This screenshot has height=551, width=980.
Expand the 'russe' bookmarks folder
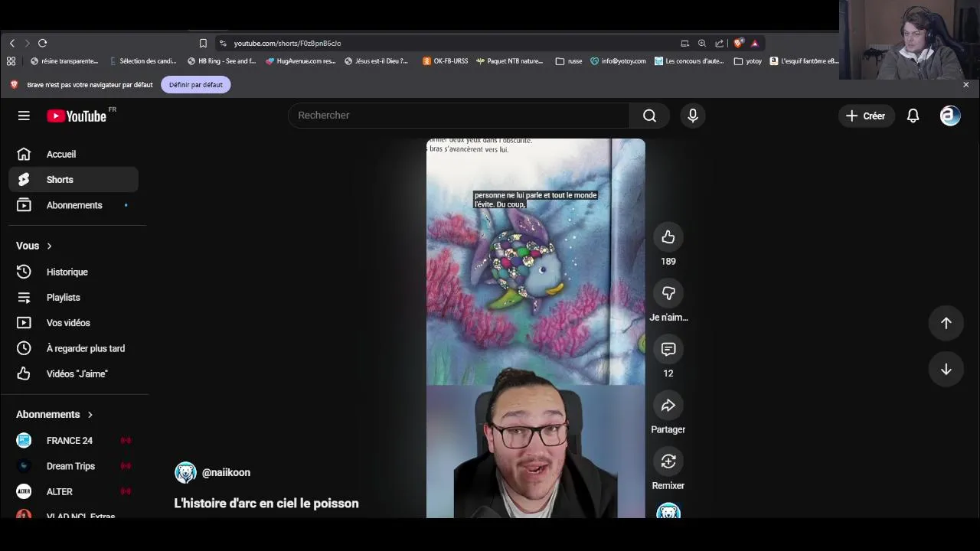(569, 61)
